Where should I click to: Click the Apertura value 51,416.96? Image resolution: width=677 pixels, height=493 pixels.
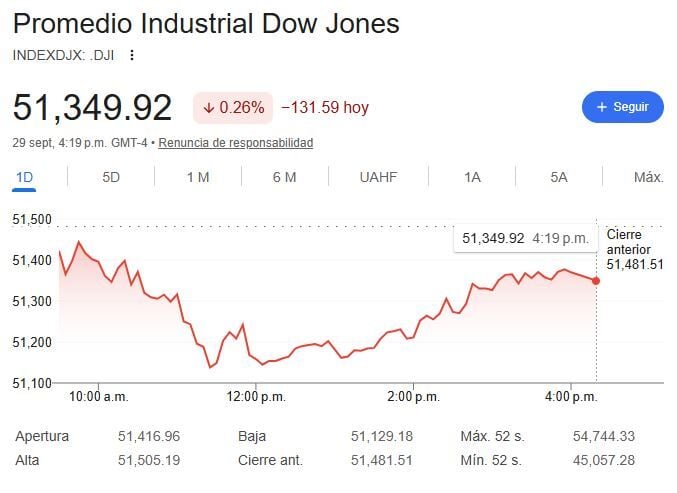tap(149, 436)
